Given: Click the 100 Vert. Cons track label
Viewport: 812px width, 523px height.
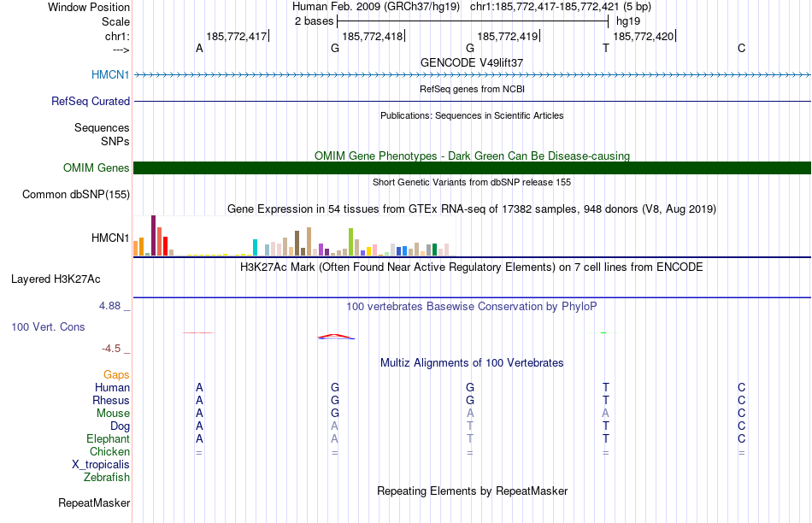Looking at the screenshot, I should 48,326.
